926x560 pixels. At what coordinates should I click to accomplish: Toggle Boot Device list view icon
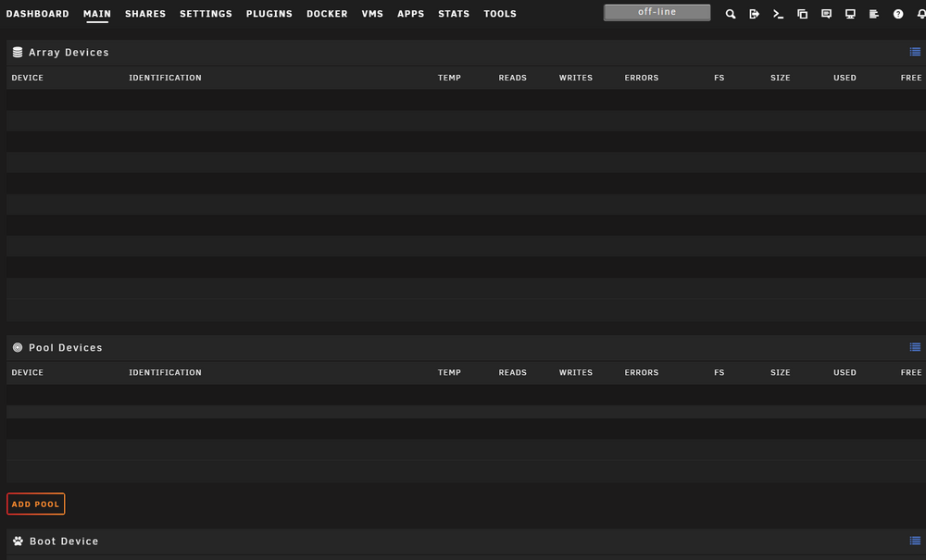coord(915,541)
